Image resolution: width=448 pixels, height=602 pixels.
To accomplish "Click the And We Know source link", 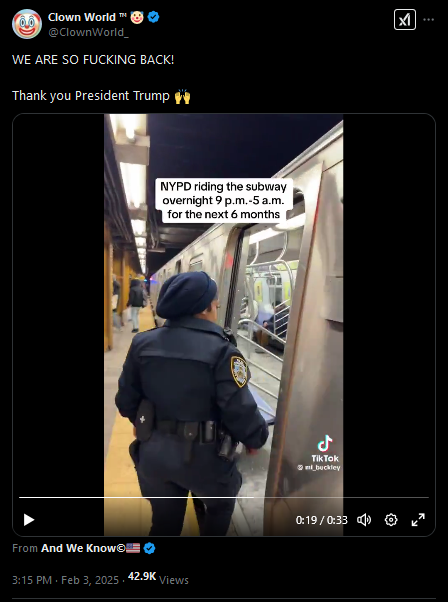I will tap(91, 548).
